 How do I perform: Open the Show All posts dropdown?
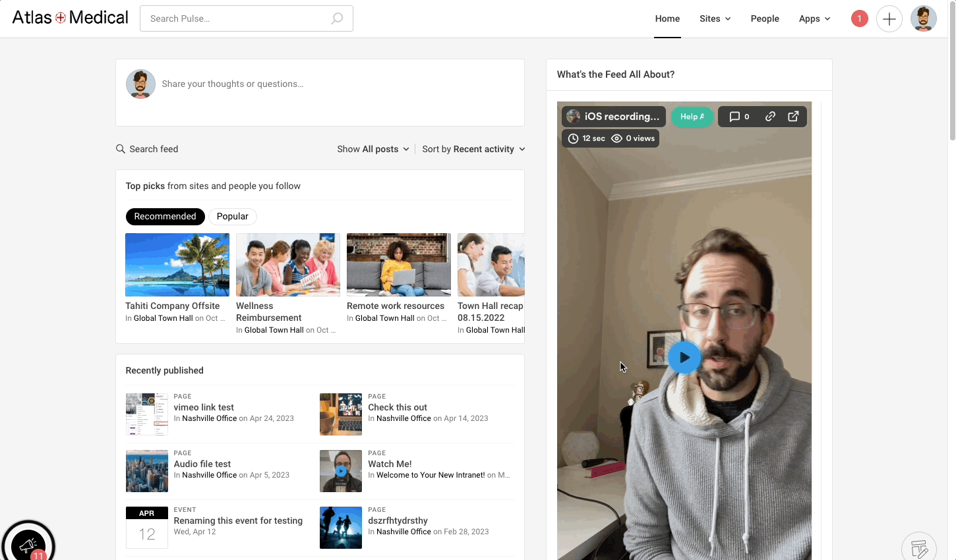coord(373,149)
